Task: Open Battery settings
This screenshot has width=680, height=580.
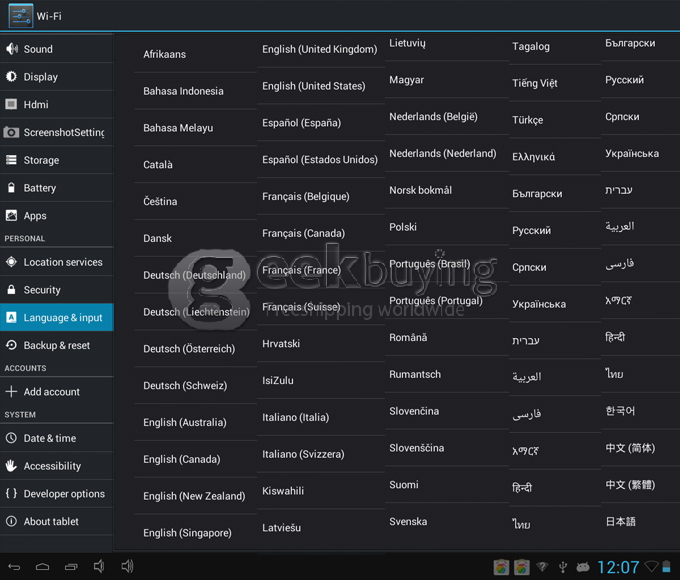Action: [x=40, y=188]
